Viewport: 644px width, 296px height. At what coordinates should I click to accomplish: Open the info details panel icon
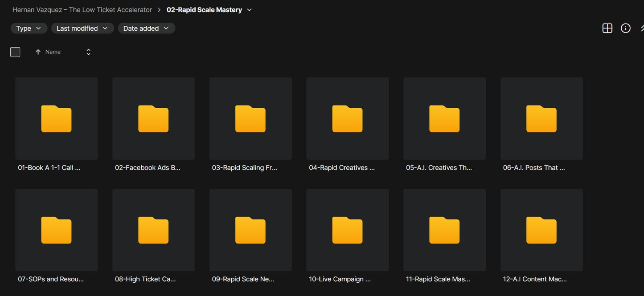coord(626,28)
